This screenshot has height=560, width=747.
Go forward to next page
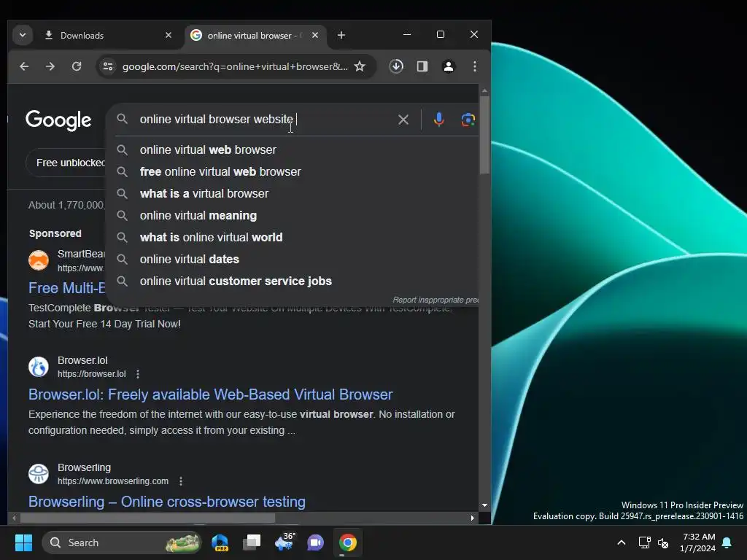pyautogui.click(x=50, y=66)
